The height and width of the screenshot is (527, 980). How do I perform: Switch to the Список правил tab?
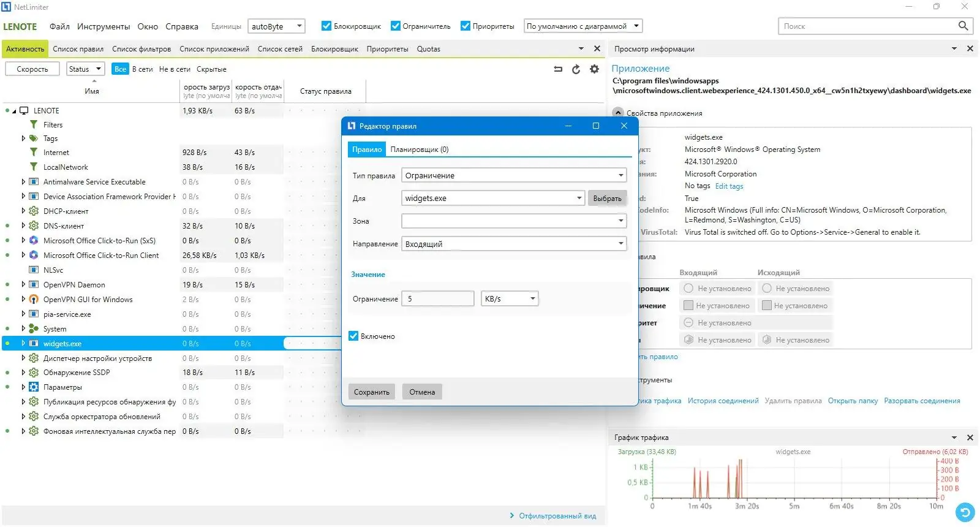78,49
